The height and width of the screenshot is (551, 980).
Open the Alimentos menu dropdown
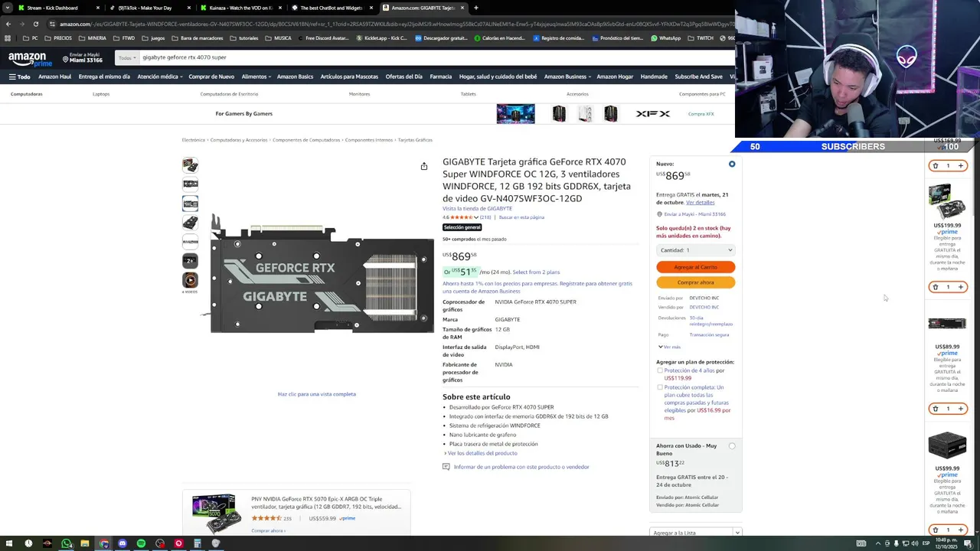pos(256,77)
